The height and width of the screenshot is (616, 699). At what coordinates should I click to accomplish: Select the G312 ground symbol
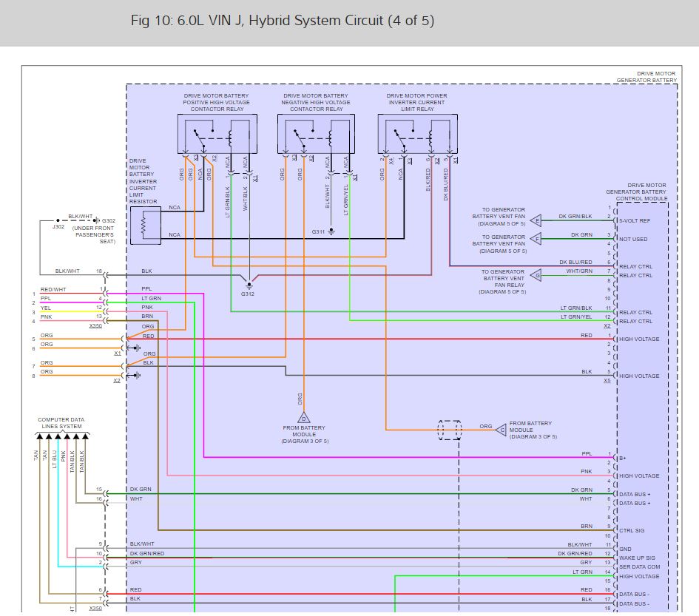coord(249,285)
